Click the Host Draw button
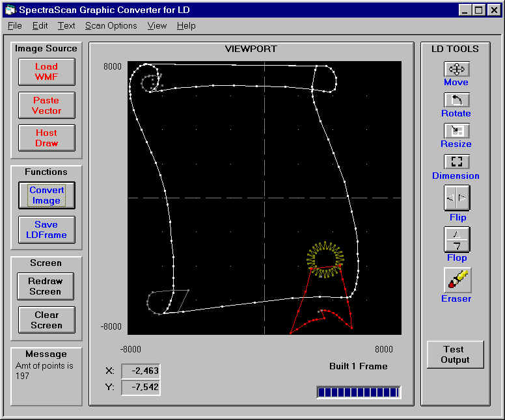Screen dimensions: 505x420 pyautogui.click(x=47, y=138)
